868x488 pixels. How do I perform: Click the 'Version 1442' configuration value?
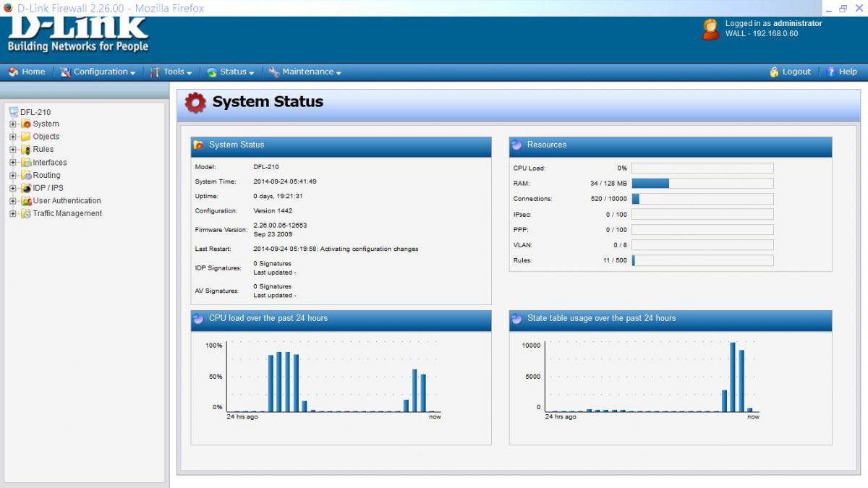(x=273, y=211)
